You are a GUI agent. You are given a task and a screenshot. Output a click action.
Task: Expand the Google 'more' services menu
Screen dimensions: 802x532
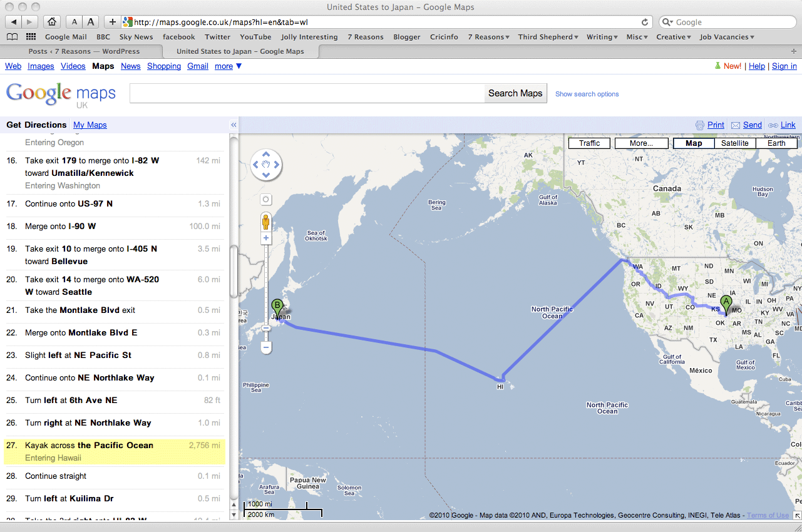[228, 66]
